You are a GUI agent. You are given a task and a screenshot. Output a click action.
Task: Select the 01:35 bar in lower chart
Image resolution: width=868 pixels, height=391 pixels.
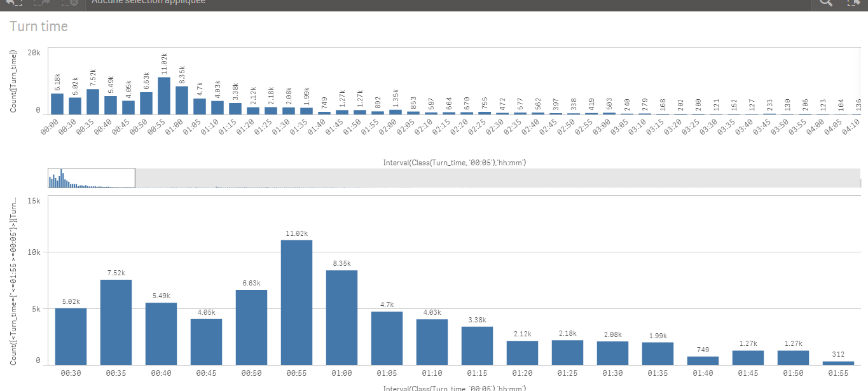[x=658, y=353]
